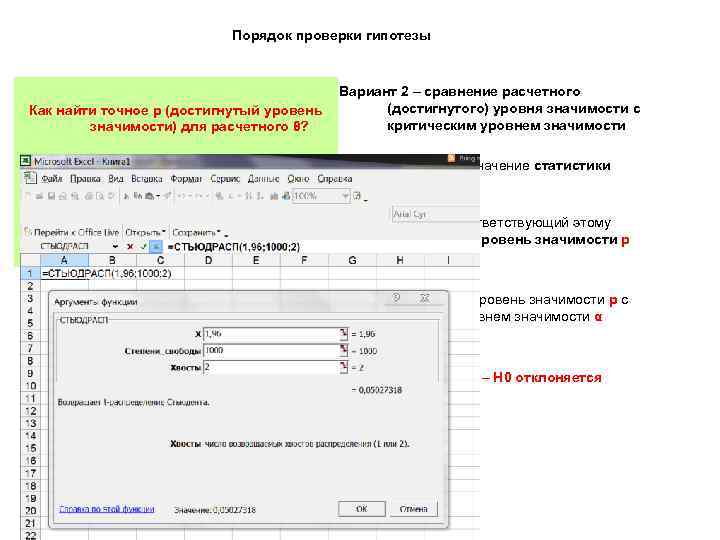The image size is (720, 540).
Task: Click the Значение: 0,05027318 text
Action: click(x=214, y=510)
